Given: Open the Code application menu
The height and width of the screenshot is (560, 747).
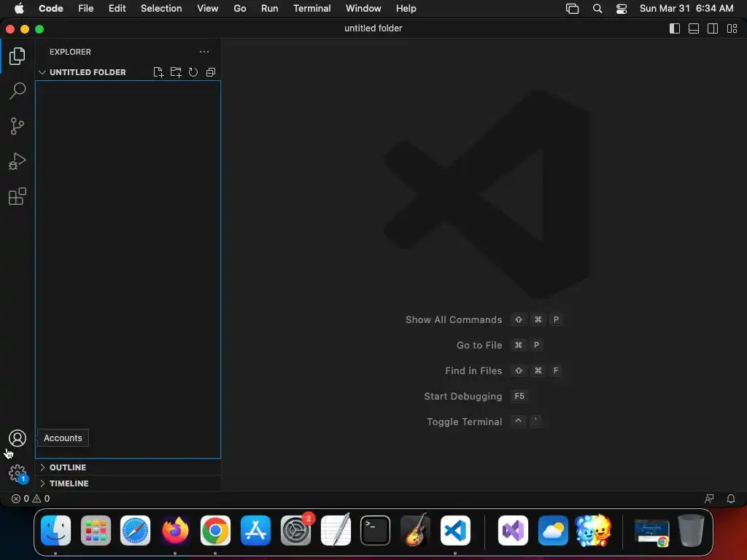Looking at the screenshot, I should pos(51,9).
